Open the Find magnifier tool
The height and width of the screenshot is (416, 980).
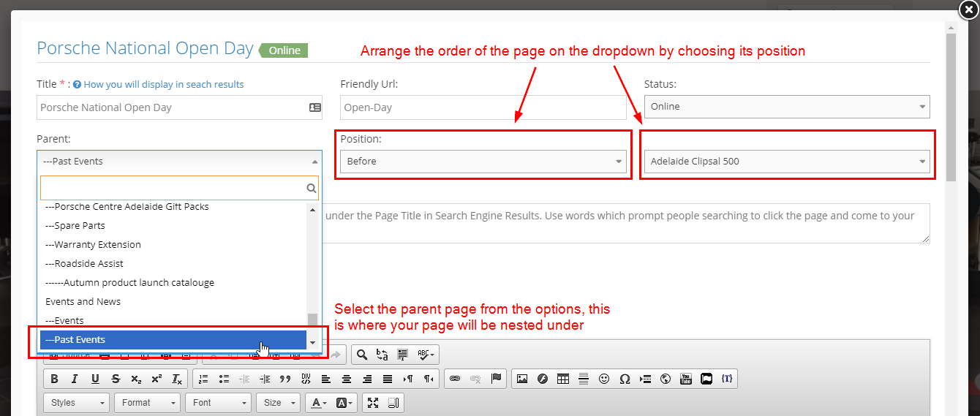click(361, 355)
